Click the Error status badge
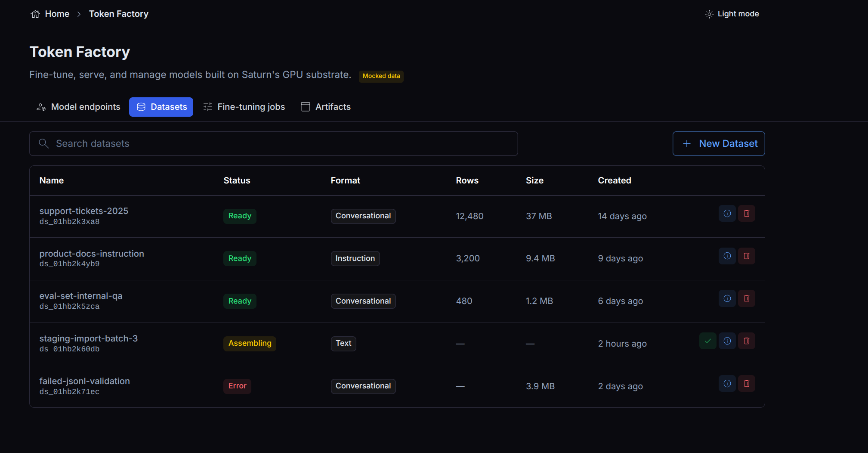This screenshot has height=453, width=868. (x=237, y=386)
